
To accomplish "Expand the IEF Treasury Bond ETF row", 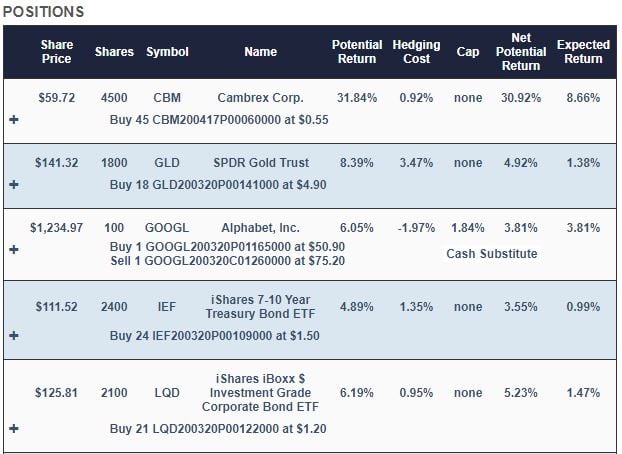I will point(13,336).
